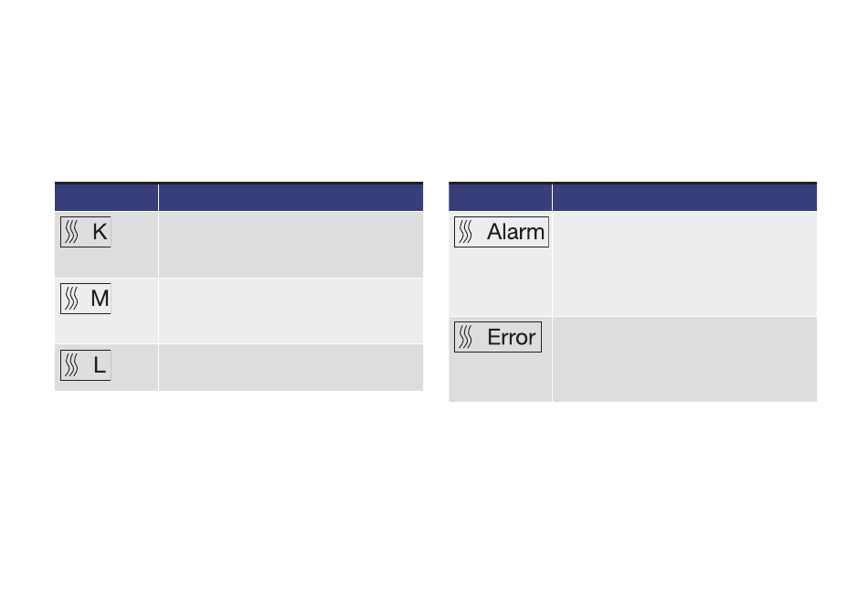Screen dimensions: 868x600
Task: Click the left table's narrow blue header cell
Action: 106,197
